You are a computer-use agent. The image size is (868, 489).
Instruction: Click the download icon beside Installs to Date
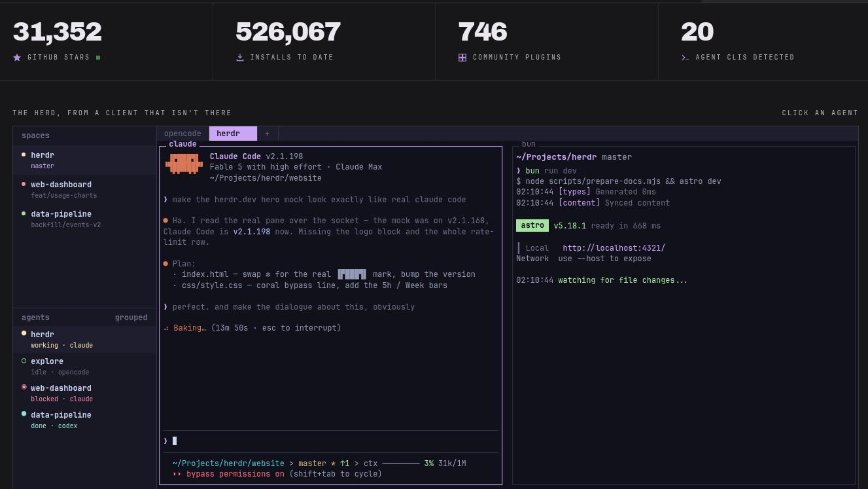point(240,58)
